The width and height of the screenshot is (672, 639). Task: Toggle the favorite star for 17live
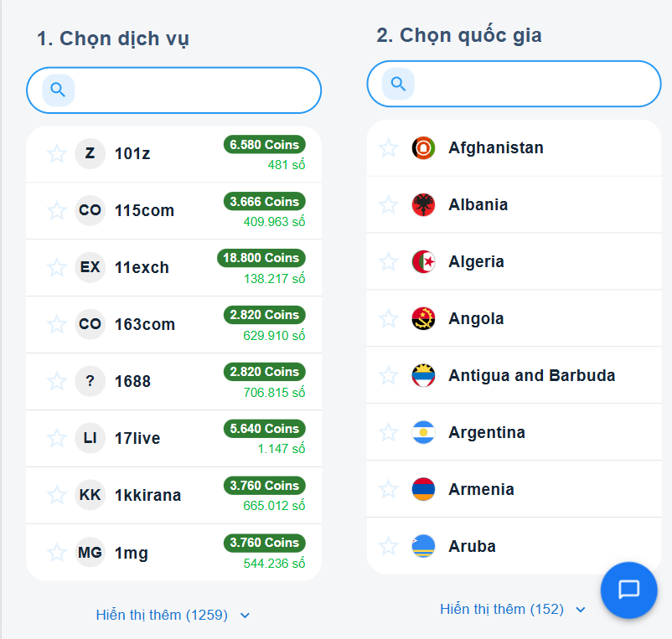pyautogui.click(x=56, y=438)
